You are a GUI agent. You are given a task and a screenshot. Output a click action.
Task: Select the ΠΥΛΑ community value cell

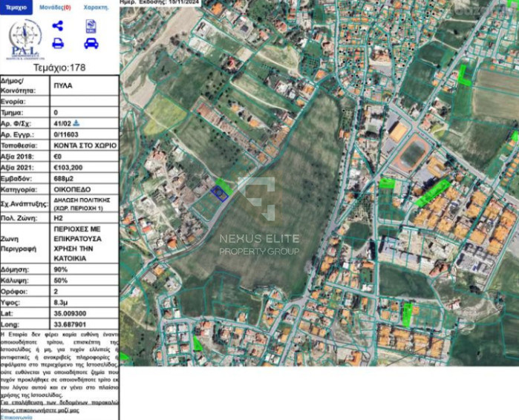click(x=84, y=85)
